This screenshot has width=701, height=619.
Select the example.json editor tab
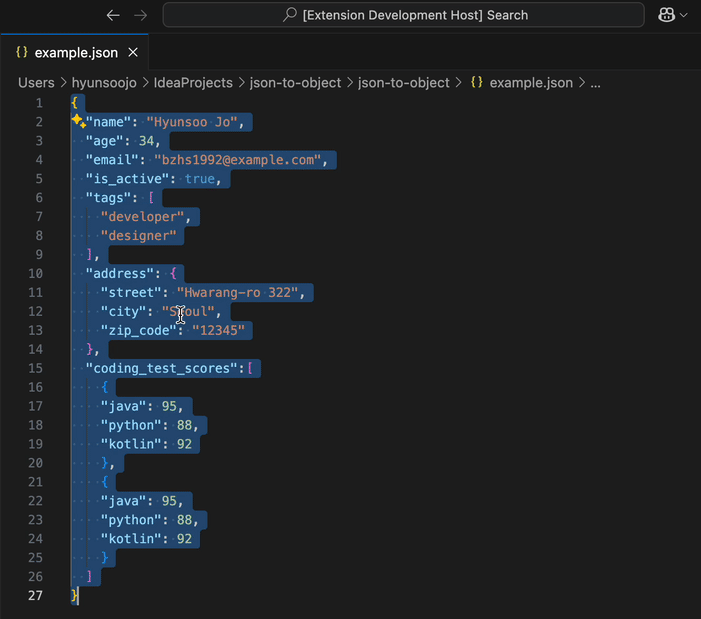(76, 53)
